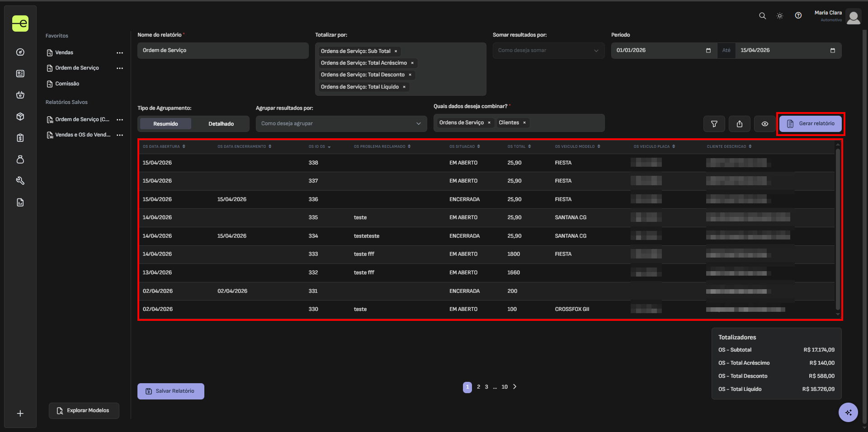
Task: Open the help question mark icon
Action: 798,16
